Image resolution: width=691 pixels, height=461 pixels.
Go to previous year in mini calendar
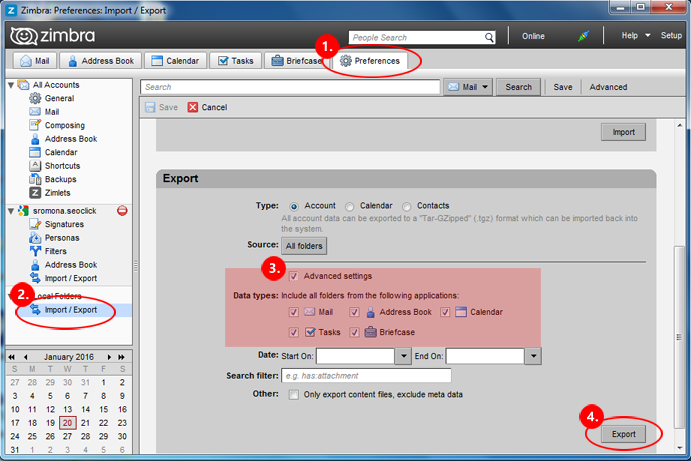pos(12,357)
